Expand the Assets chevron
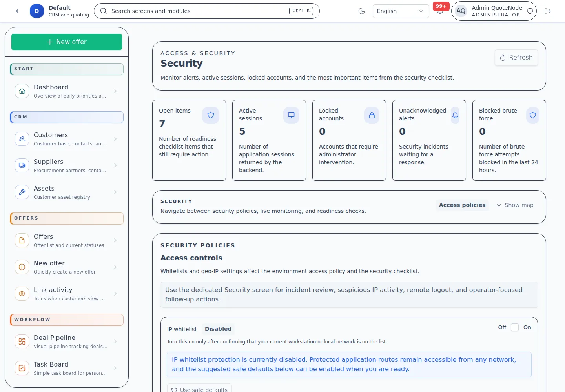 [115, 192]
